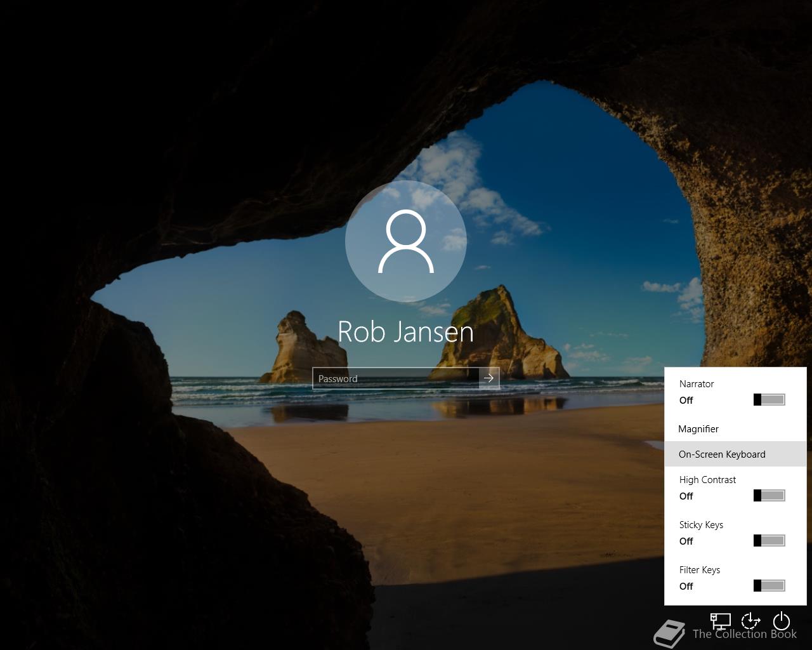Image resolution: width=812 pixels, height=650 pixels.
Task: Switch on the Filter Keys toggle
Action: [769, 585]
